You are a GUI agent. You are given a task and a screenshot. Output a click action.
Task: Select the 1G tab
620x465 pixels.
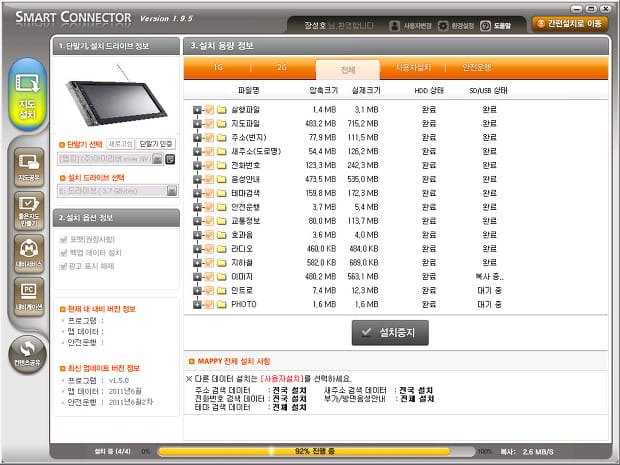click(218, 68)
